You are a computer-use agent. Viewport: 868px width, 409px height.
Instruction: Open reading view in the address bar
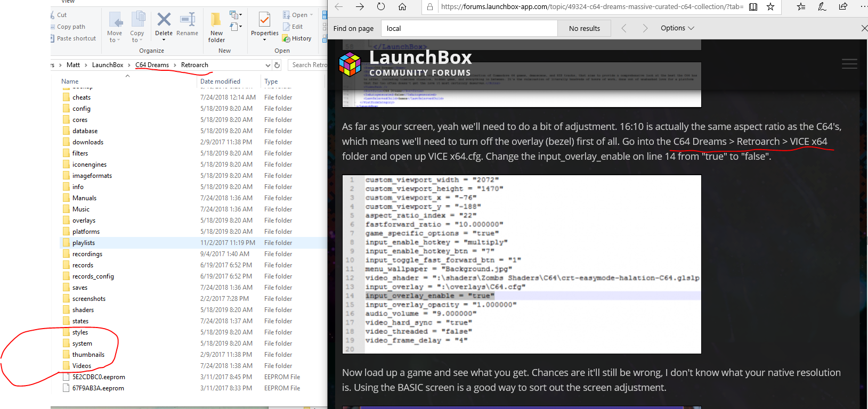pyautogui.click(x=753, y=6)
